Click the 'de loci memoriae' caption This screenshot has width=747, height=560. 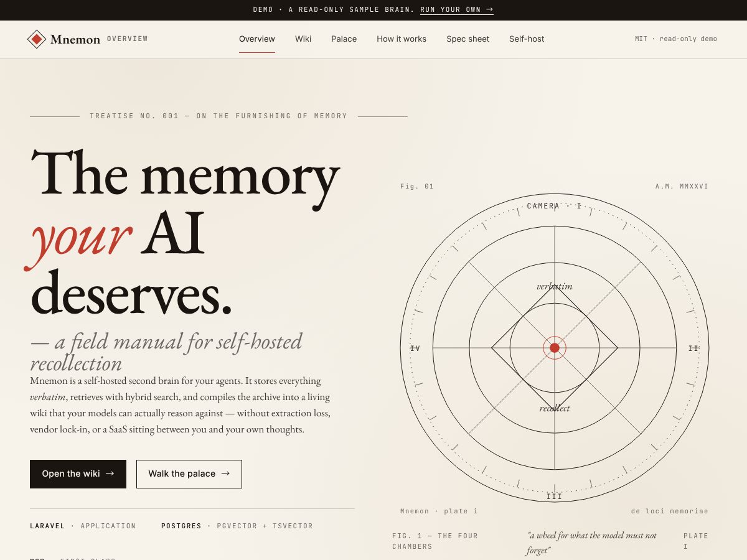pyautogui.click(x=670, y=511)
